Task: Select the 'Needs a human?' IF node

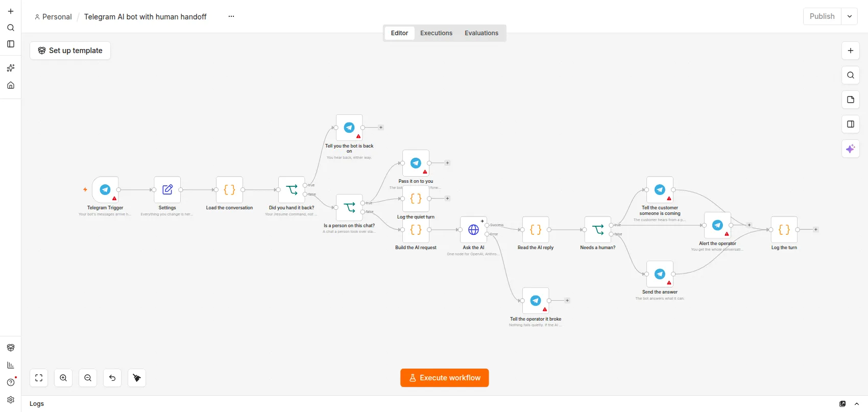Action: click(x=598, y=230)
